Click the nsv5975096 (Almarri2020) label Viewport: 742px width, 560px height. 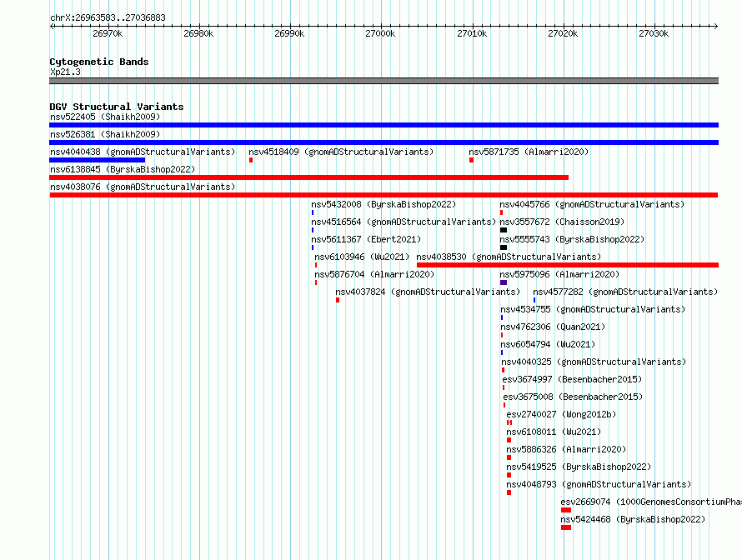click(559, 274)
